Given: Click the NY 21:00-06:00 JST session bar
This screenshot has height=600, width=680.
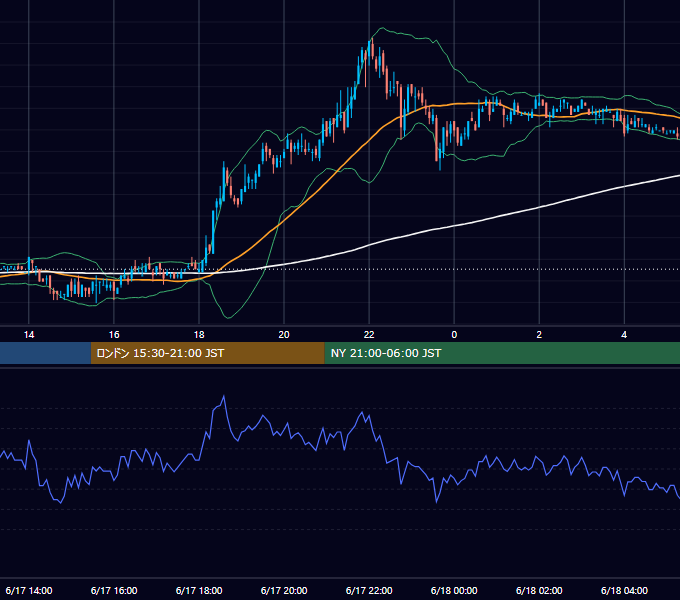Looking at the screenshot, I should [502, 353].
